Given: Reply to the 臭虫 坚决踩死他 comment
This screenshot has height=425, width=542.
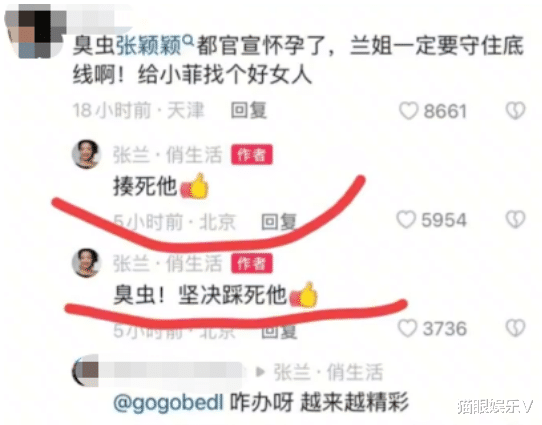Looking at the screenshot, I should coord(279,331).
